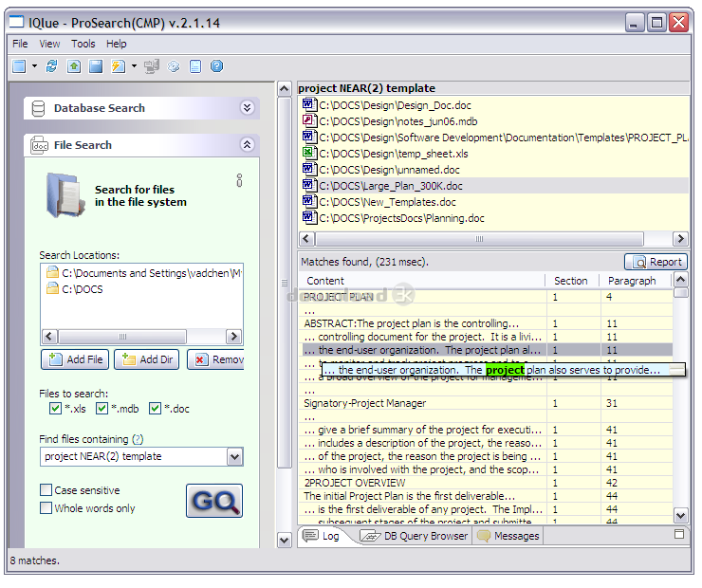Enable Whole words only option
The height and width of the screenshot is (588, 702).
pyautogui.click(x=46, y=508)
